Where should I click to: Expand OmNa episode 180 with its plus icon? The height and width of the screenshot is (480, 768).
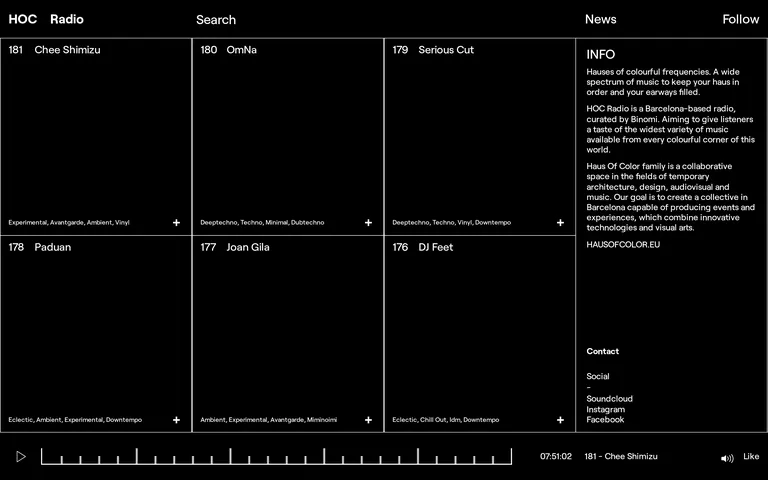click(x=368, y=223)
